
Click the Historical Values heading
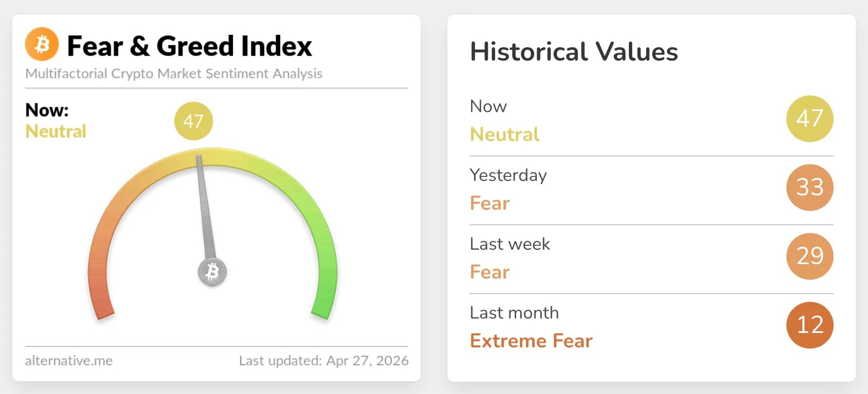[x=574, y=52]
